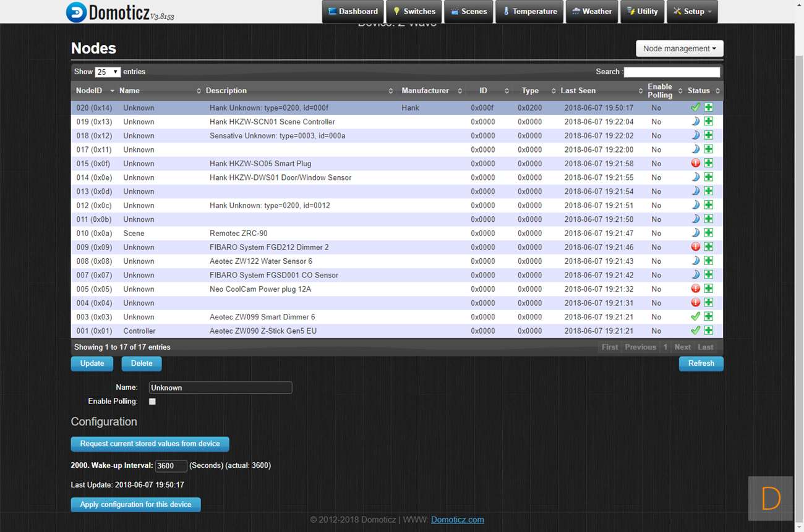Click the Domoticz logo icon

76,12
